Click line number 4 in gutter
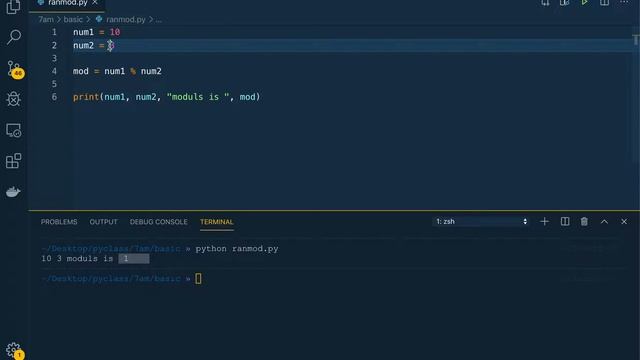This screenshot has height=360, width=640. 54,71
